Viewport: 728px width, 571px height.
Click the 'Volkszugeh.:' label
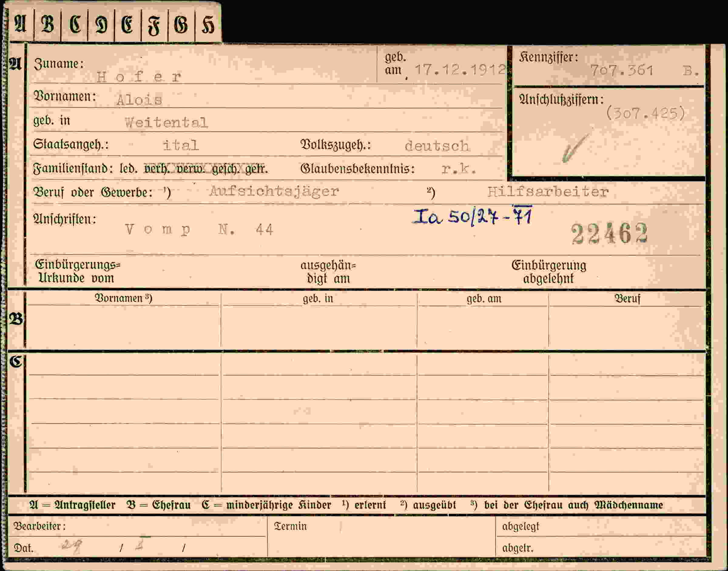(x=335, y=145)
